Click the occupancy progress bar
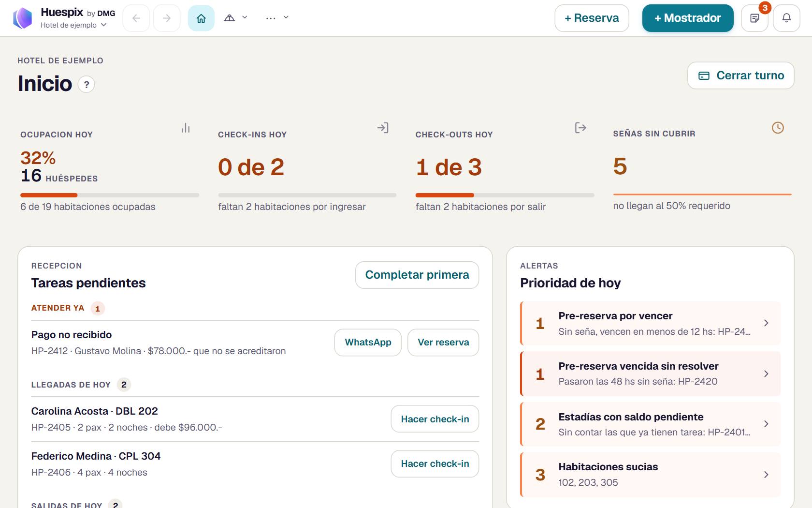The height and width of the screenshot is (508, 812). [x=110, y=195]
